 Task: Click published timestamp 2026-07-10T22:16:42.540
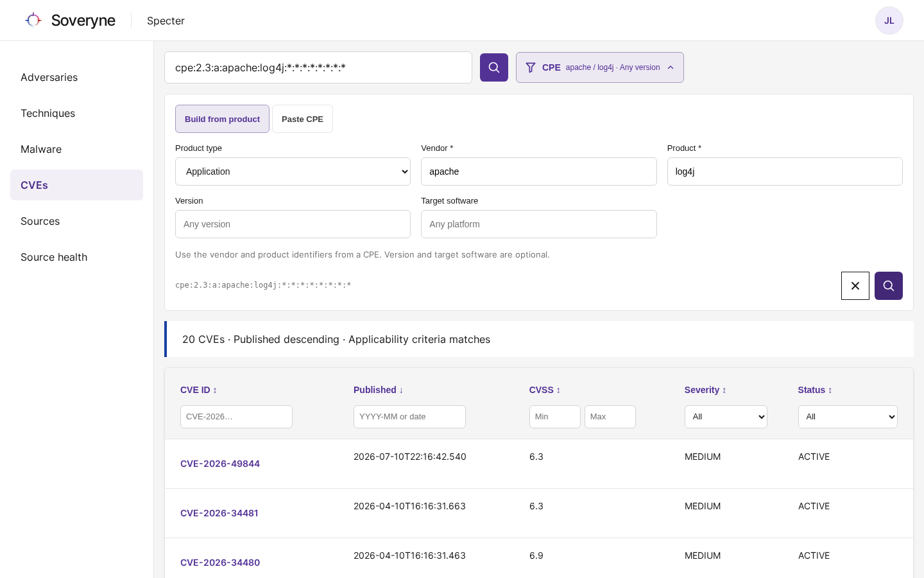410,457
